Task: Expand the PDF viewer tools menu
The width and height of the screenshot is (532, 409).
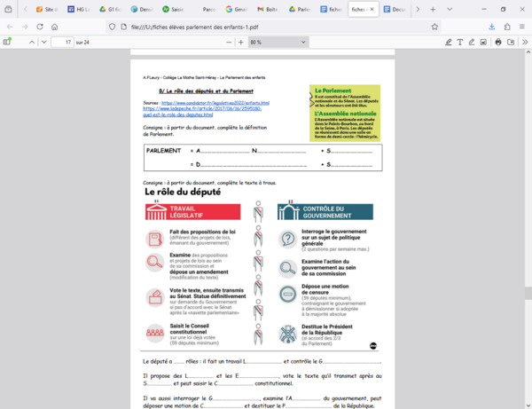Action: tap(523, 42)
